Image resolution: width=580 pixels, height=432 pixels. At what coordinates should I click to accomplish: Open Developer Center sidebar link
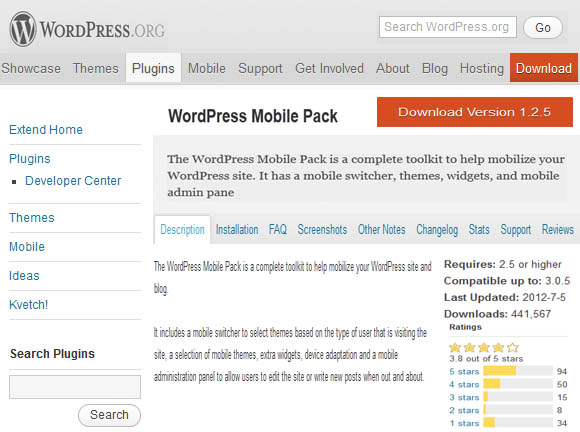[x=73, y=181]
